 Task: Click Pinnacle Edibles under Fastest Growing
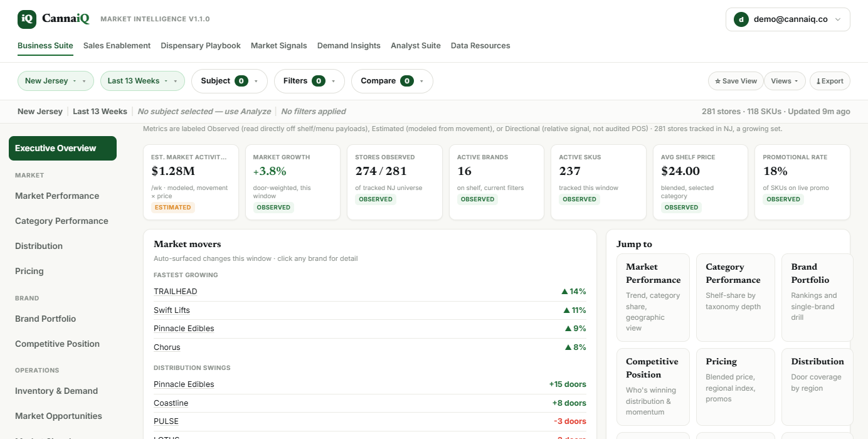184,329
